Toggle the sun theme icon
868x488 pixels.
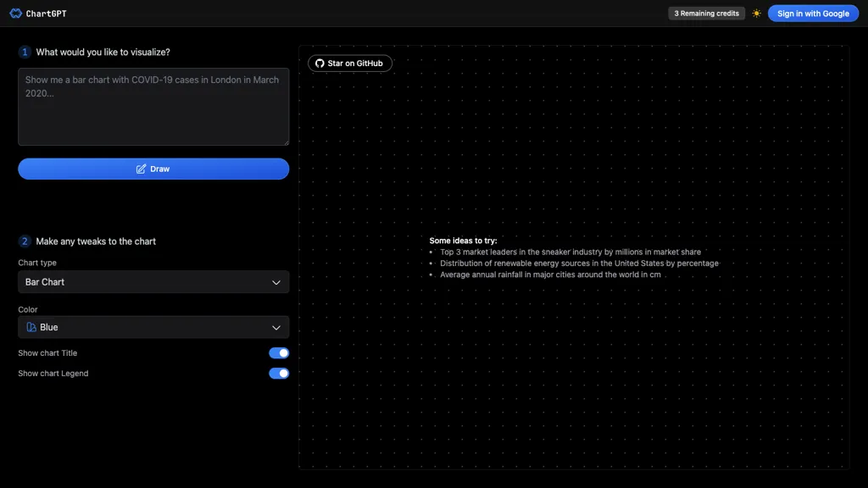[756, 14]
